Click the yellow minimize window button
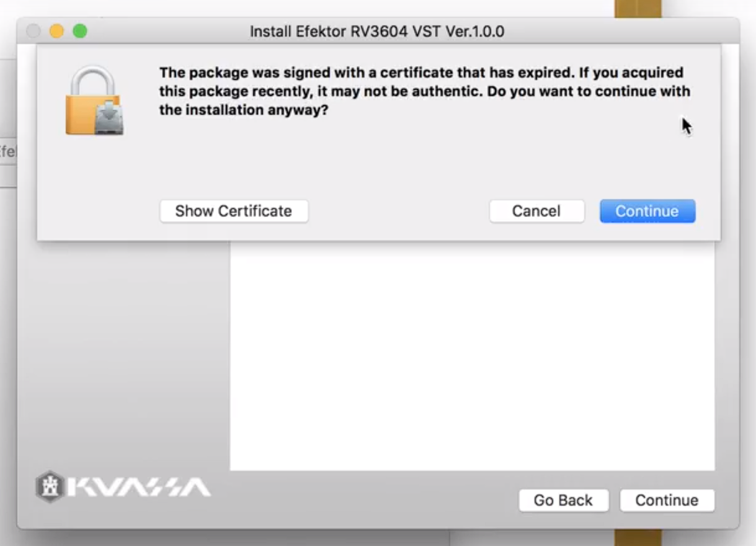The width and height of the screenshot is (756, 546). [56, 30]
